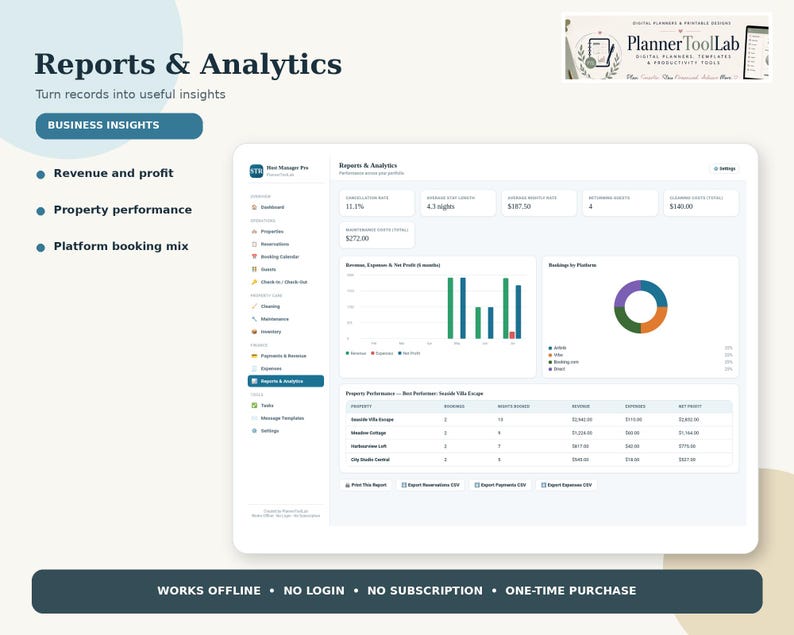
Task: Open Reservations via its clipboard icon
Action: pyautogui.click(x=254, y=244)
